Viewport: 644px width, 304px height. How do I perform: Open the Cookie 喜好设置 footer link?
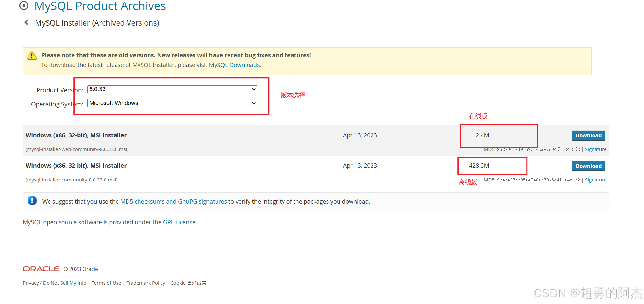[188, 283]
